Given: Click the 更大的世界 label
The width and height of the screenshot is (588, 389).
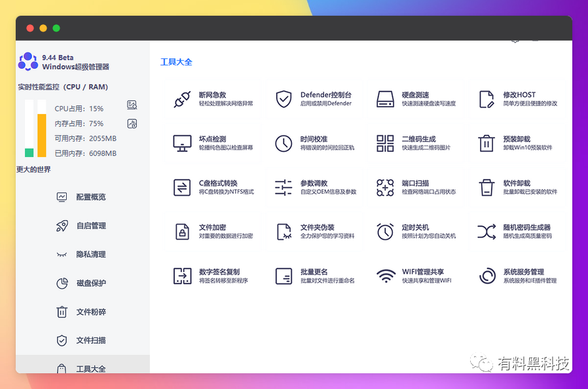Looking at the screenshot, I should click(33, 170).
